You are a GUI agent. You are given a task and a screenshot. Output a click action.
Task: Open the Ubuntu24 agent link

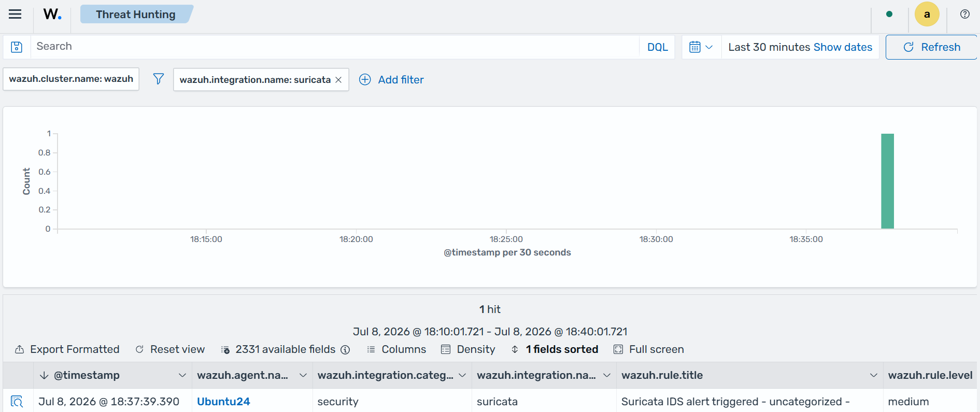(223, 402)
